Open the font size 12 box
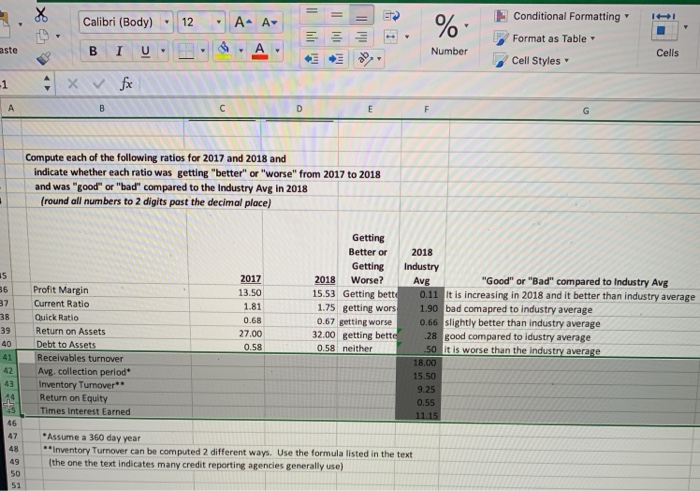Screen dimensions: 700x491 200,22
